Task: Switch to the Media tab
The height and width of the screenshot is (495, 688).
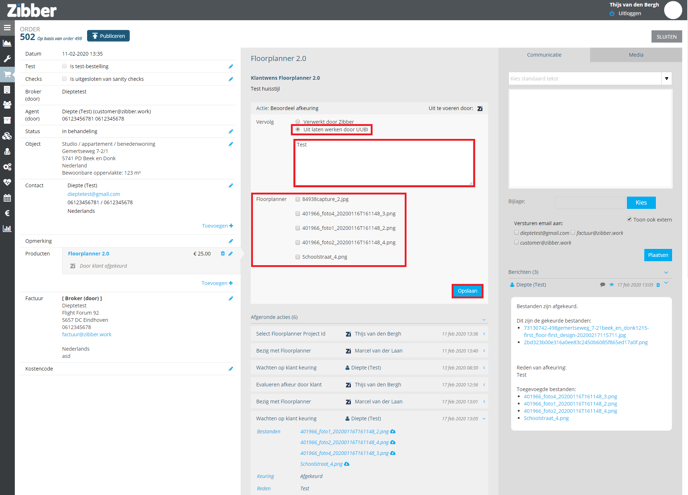Action: point(635,55)
